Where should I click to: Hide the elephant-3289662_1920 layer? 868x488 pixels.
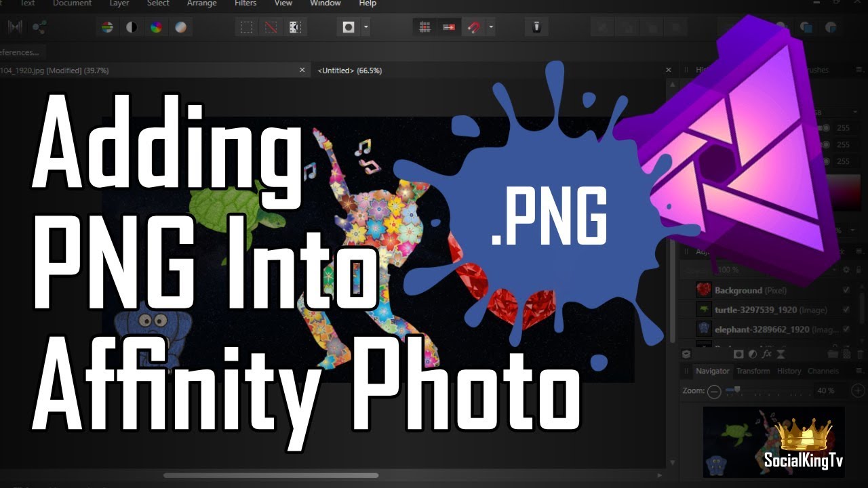pyautogui.click(x=846, y=329)
